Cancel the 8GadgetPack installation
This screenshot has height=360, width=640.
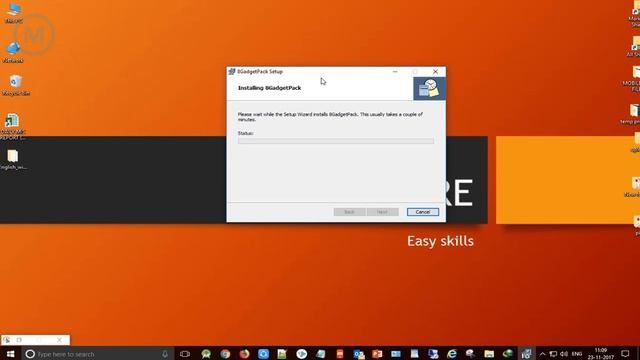(x=423, y=212)
